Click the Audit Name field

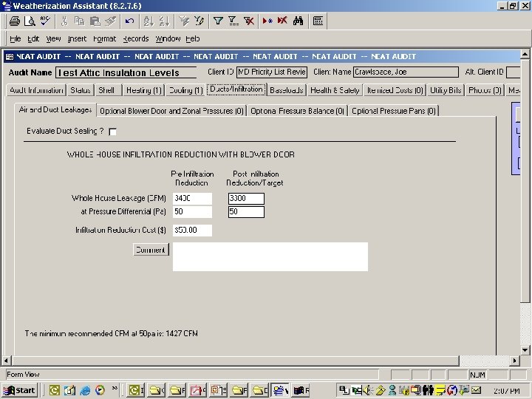tap(126, 72)
